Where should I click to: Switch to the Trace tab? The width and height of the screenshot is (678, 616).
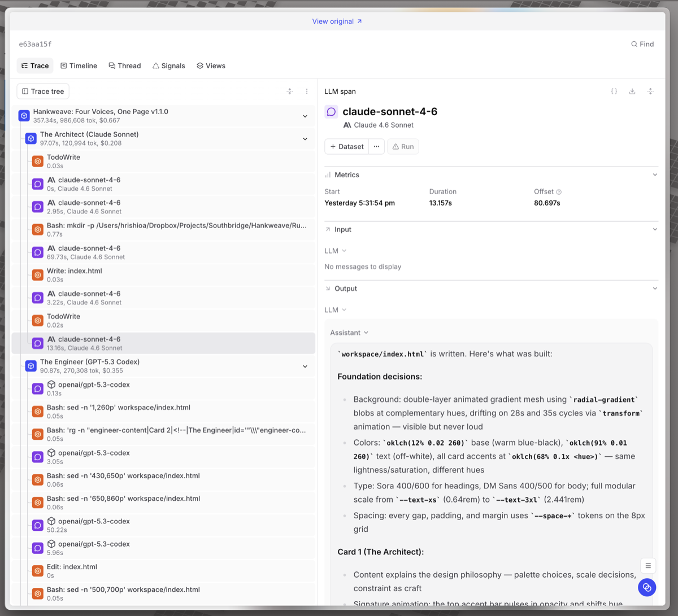click(35, 66)
